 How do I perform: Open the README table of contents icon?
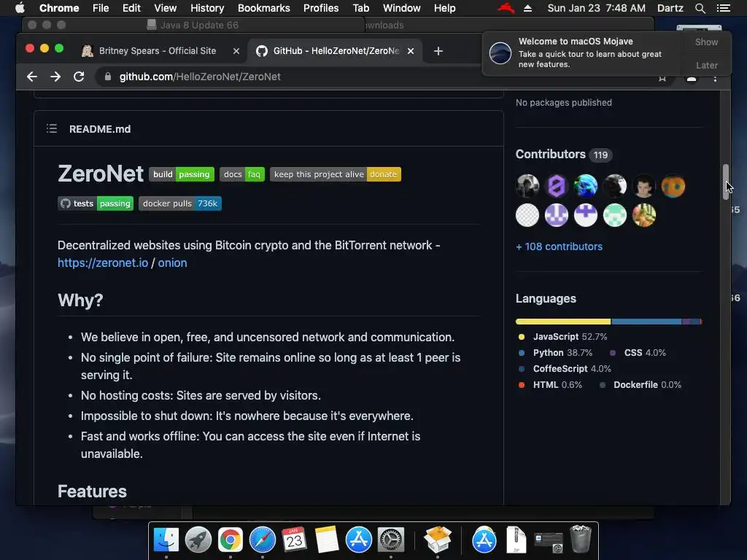click(x=52, y=128)
